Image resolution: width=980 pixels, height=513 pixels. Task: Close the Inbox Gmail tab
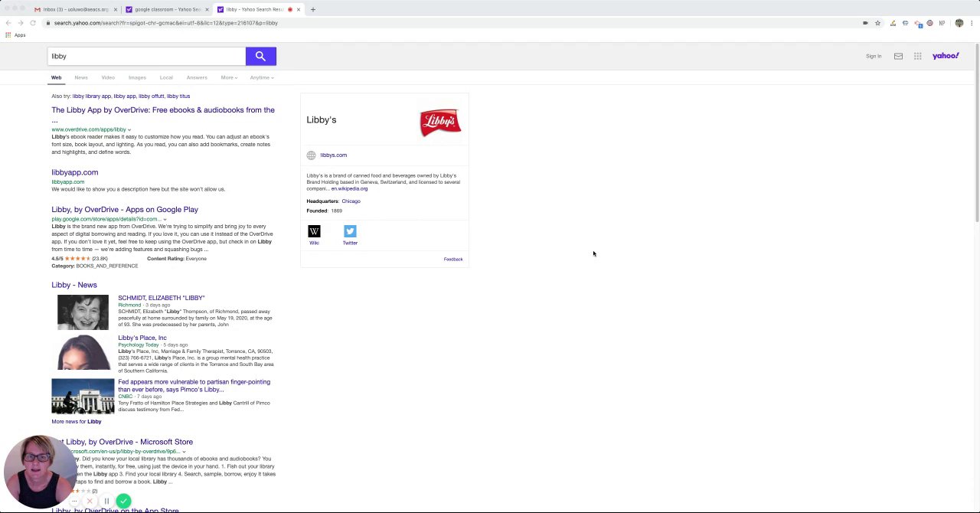pyautogui.click(x=115, y=9)
